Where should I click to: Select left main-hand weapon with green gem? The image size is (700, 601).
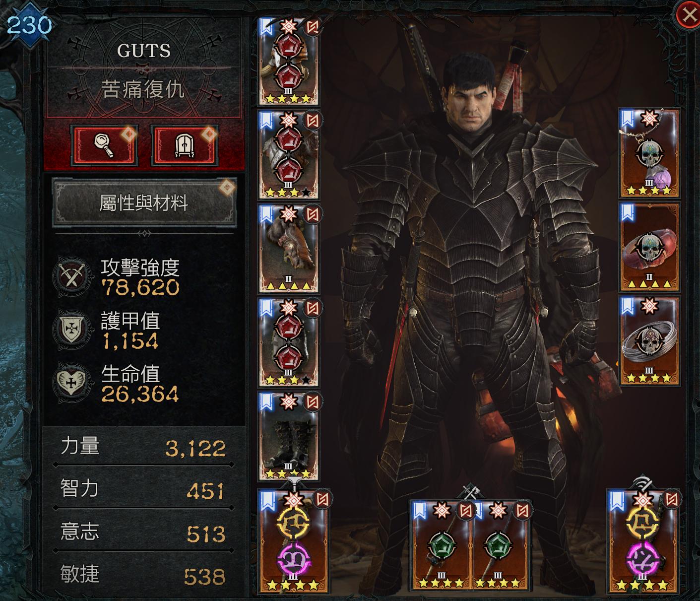click(x=441, y=546)
